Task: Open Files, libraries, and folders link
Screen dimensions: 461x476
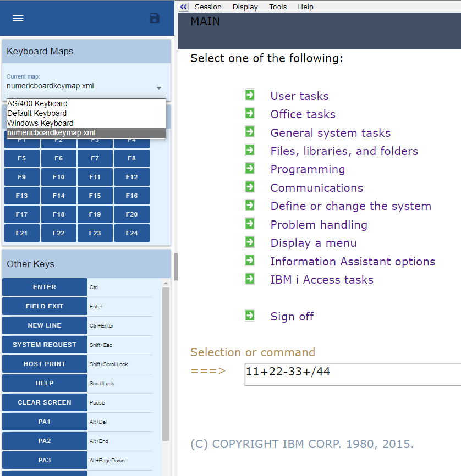Action: pos(344,151)
